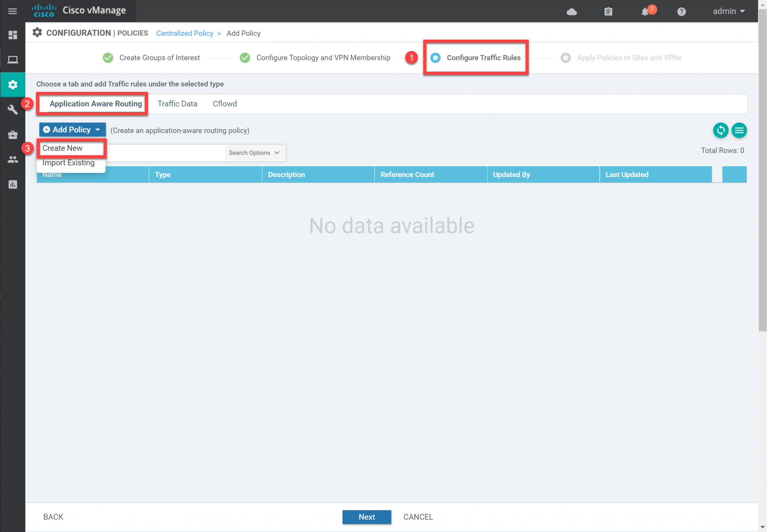The image size is (767, 532).
Task: Open the admin account dropdown
Action: pos(728,11)
